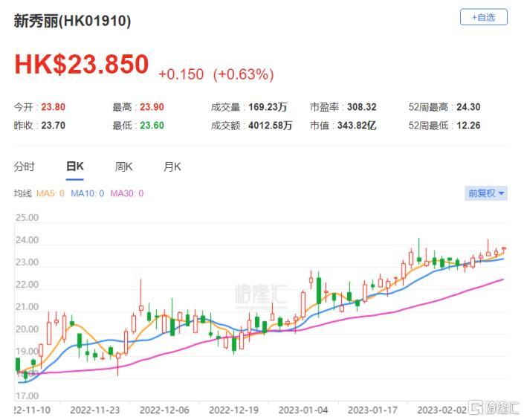
Task: Click the 2023-02-02 date axis label
Action: (441, 410)
